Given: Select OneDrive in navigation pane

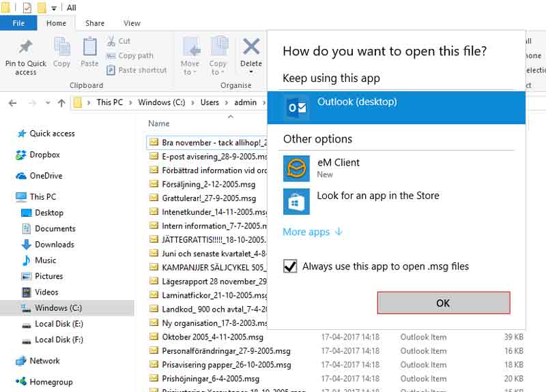Looking at the screenshot, I should coord(46,176).
